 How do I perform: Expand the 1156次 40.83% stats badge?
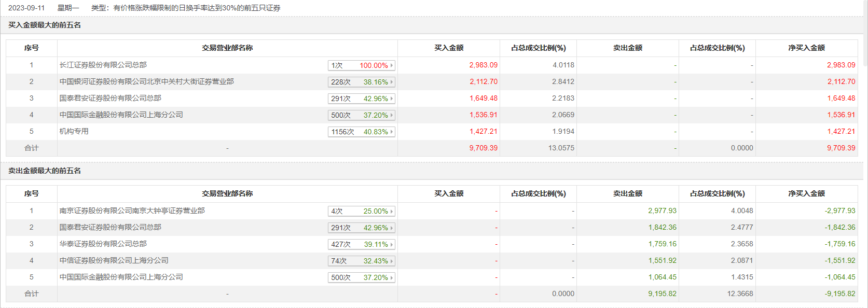[x=361, y=132]
